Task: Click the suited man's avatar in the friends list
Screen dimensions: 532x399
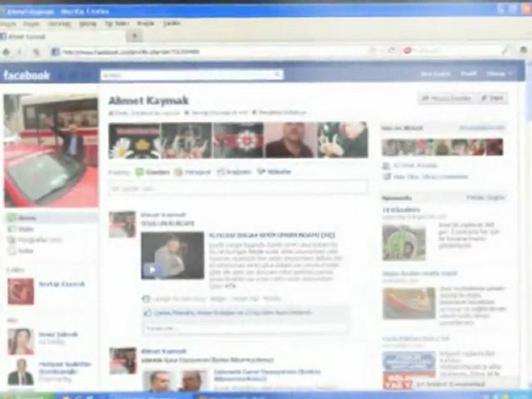Action: click(21, 372)
